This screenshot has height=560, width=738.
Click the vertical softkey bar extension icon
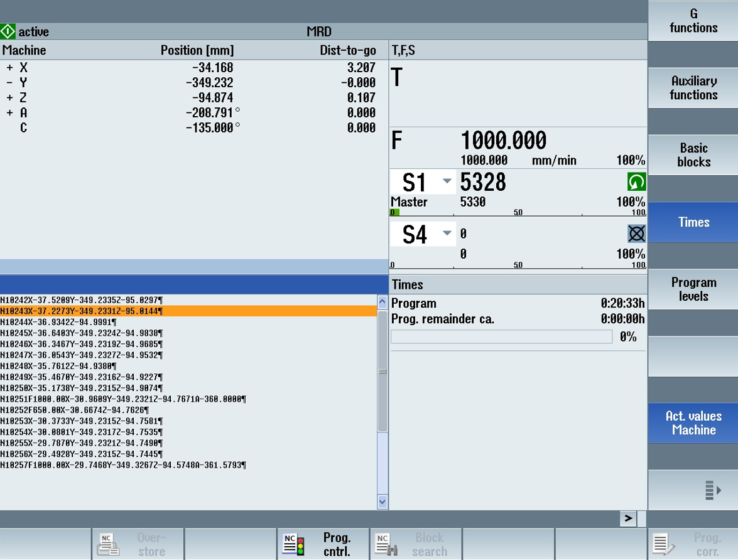coord(713,490)
